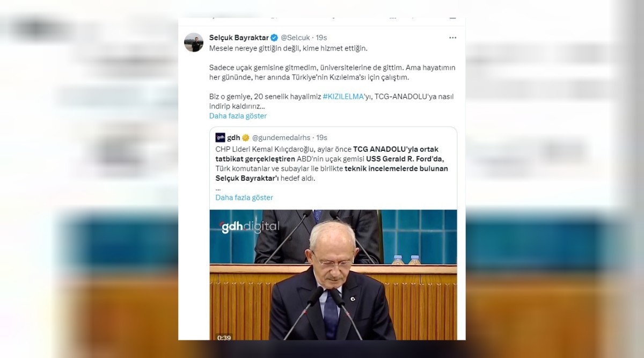
Task: Open the three-dot more options menu
Action: click(x=452, y=38)
